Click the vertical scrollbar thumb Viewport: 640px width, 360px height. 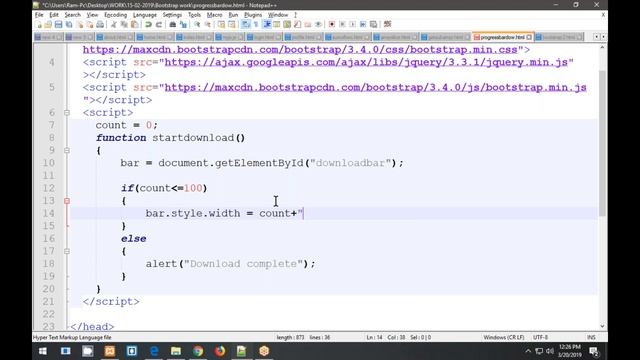pos(602,143)
